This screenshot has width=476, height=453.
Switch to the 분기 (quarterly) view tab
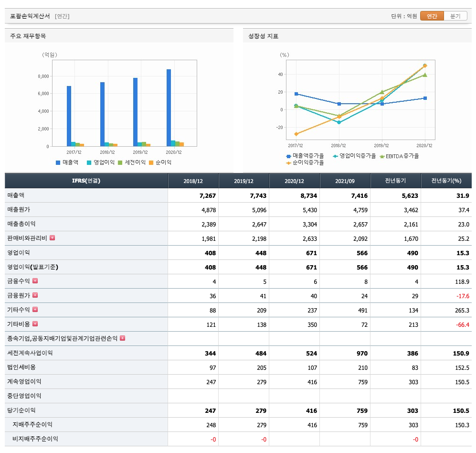point(455,16)
